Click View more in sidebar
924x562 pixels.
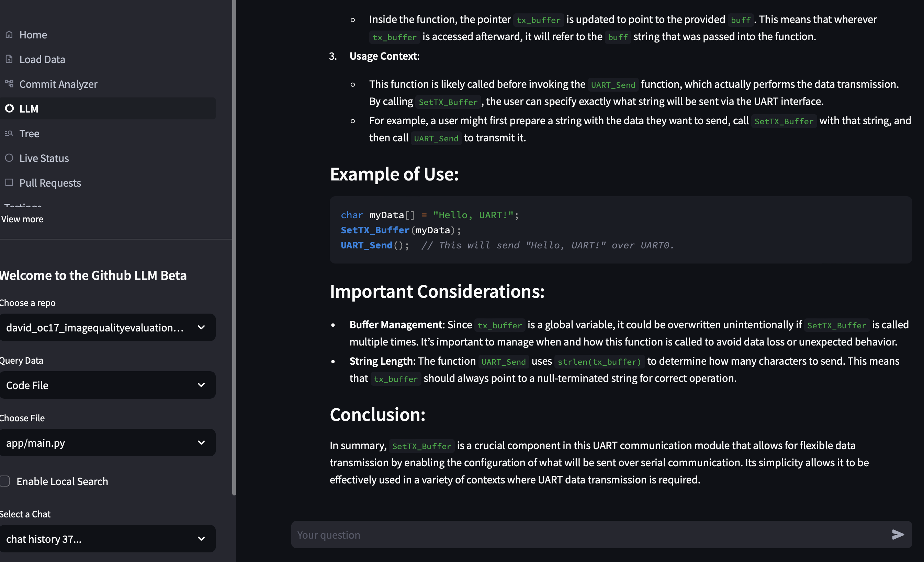[22, 219]
